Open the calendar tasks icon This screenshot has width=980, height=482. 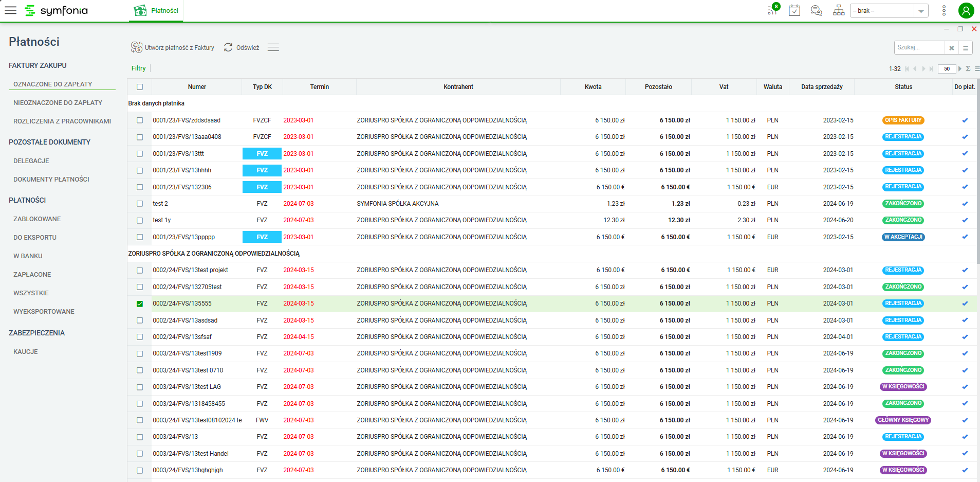794,10
